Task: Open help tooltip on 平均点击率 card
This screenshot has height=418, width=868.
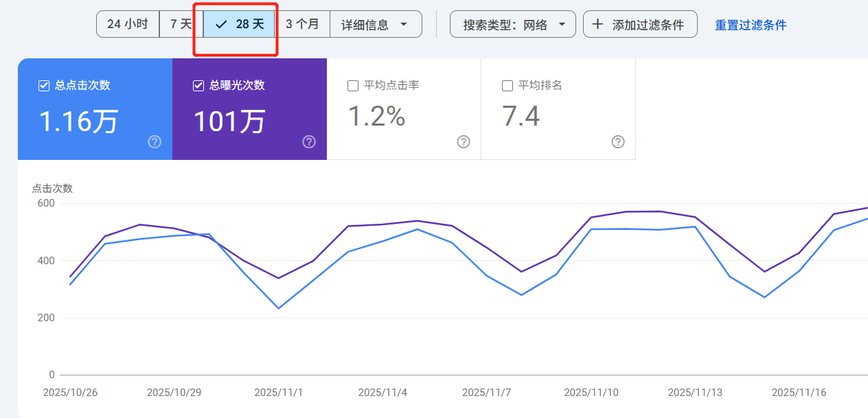Action: point(463,142)
